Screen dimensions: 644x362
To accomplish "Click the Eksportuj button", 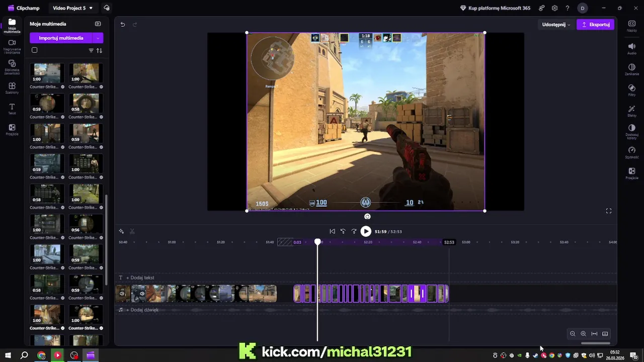I will coord(595,24).
